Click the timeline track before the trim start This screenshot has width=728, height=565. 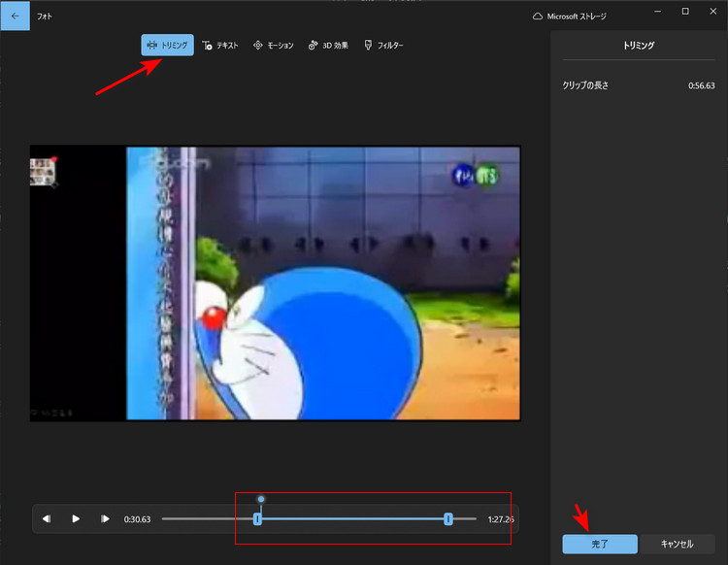(204, 519)
